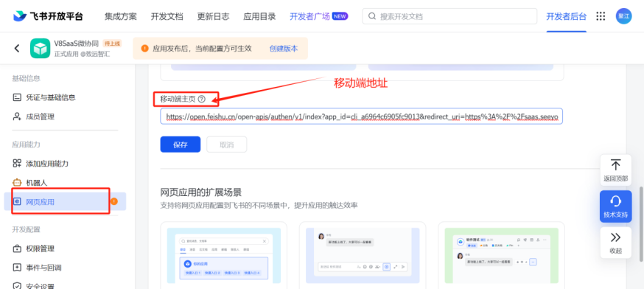Click the 成员管理 person icon
This screenshot has height=289, width=644.
[x=17, y=116]
